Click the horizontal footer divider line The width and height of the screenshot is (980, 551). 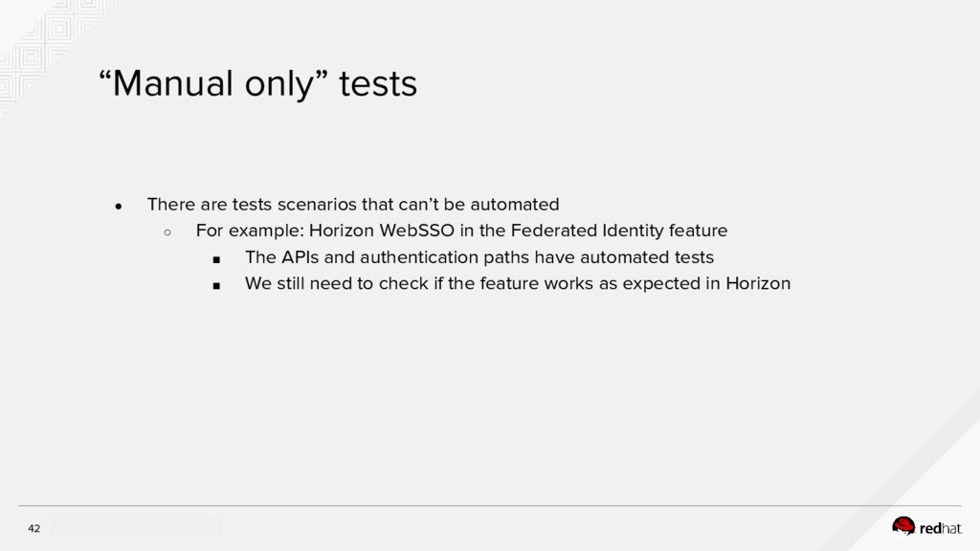490,505
